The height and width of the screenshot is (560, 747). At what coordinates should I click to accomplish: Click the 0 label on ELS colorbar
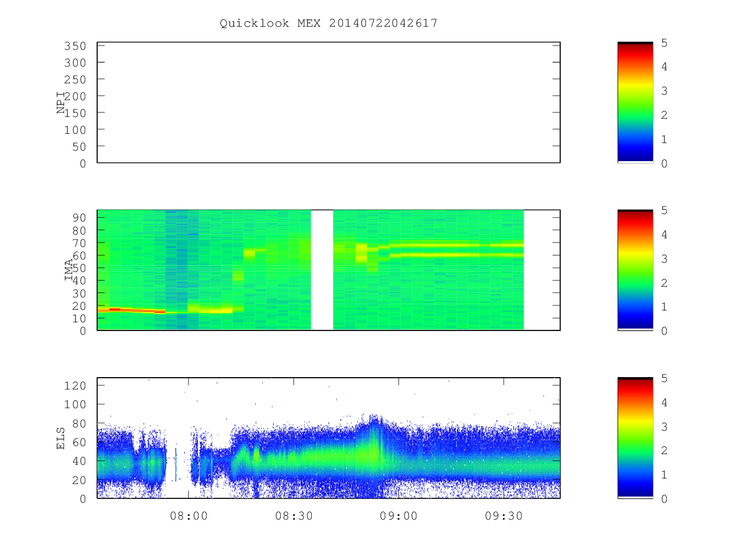coord(665,499)
